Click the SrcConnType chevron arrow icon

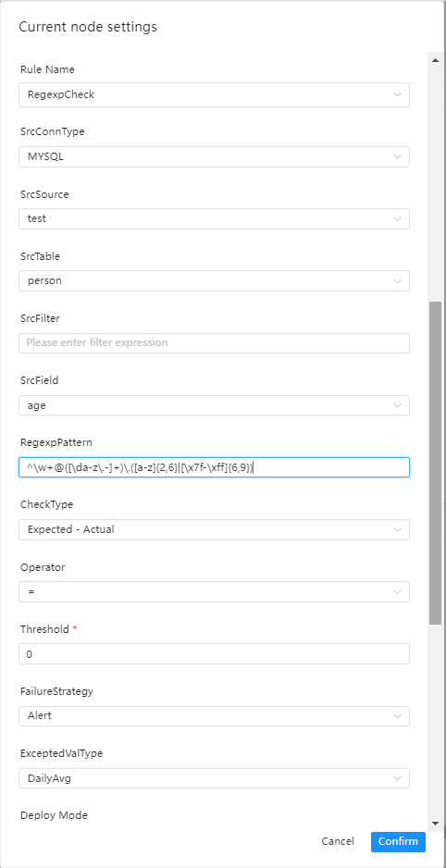pos(397,156)
